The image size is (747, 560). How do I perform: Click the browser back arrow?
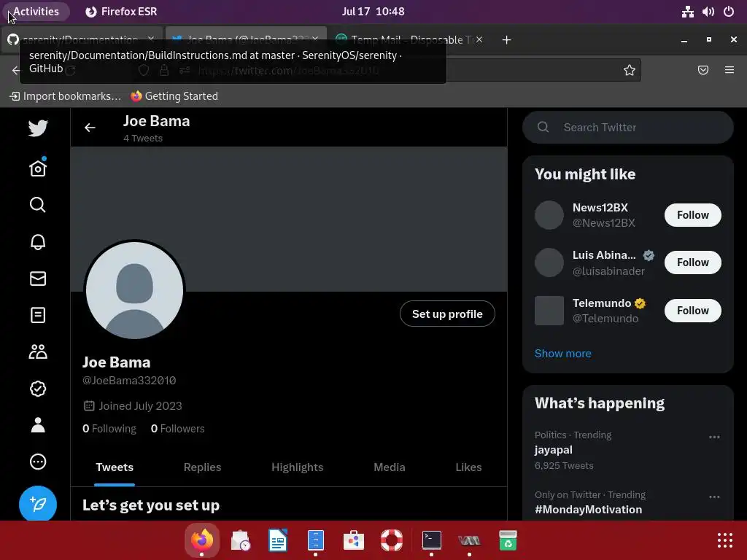pos(16,71)
